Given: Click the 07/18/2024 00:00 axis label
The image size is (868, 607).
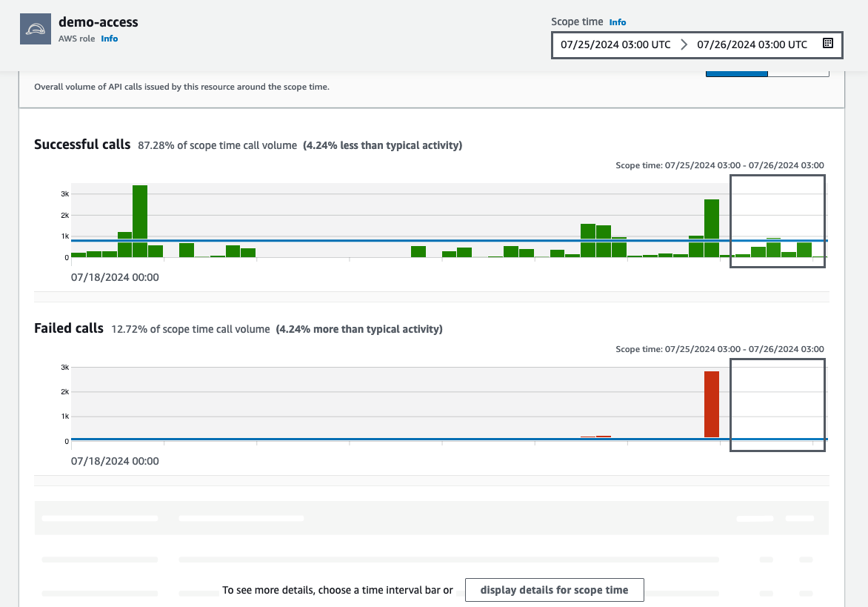Looking at the screenshot, I should pyautogui.click(x=115, y=276).
